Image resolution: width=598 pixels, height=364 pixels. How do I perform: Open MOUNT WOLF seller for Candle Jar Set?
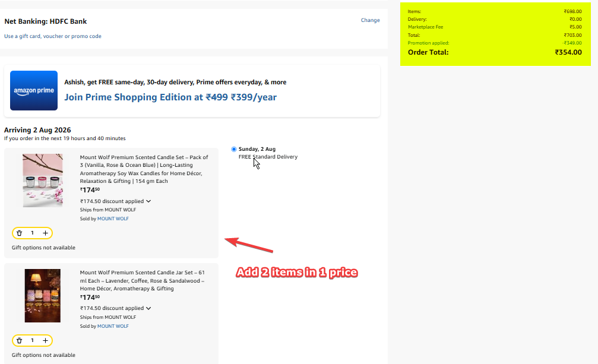point(113,326)
